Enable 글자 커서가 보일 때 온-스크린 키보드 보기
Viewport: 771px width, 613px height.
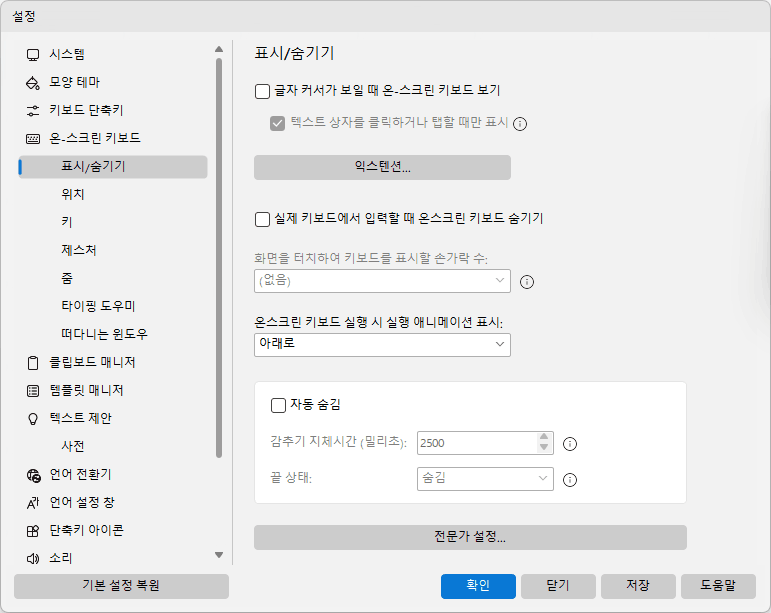(x=262, y=91)
